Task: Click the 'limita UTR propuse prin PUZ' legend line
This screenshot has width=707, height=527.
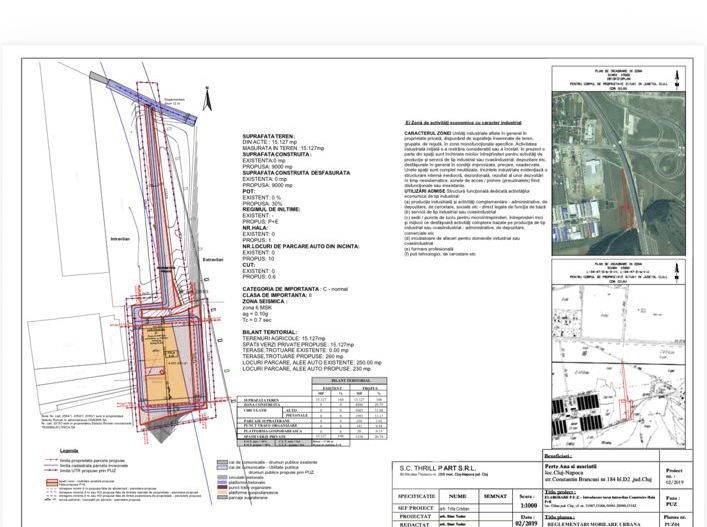Action: point(52,470)
